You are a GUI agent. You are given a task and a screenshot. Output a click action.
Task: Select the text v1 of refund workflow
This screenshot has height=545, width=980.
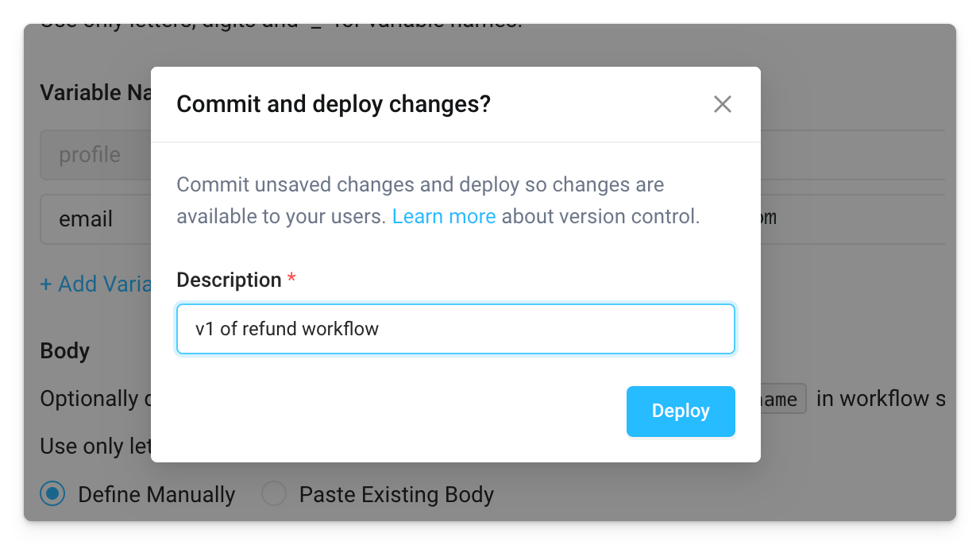tap(288, 328)
